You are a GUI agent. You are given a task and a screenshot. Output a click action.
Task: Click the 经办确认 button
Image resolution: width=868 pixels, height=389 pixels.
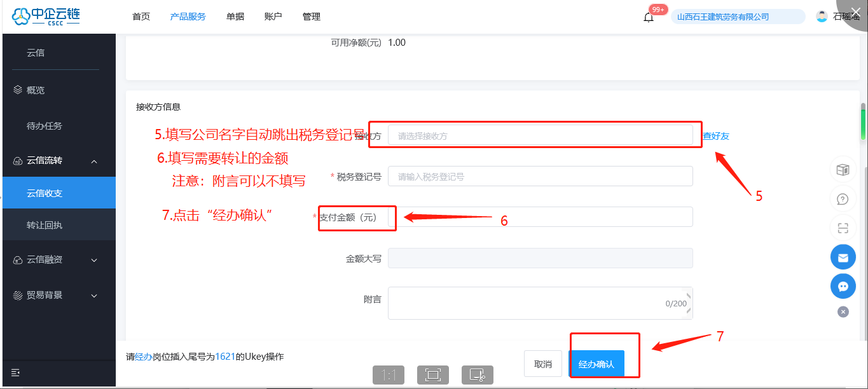coord(596,364)
